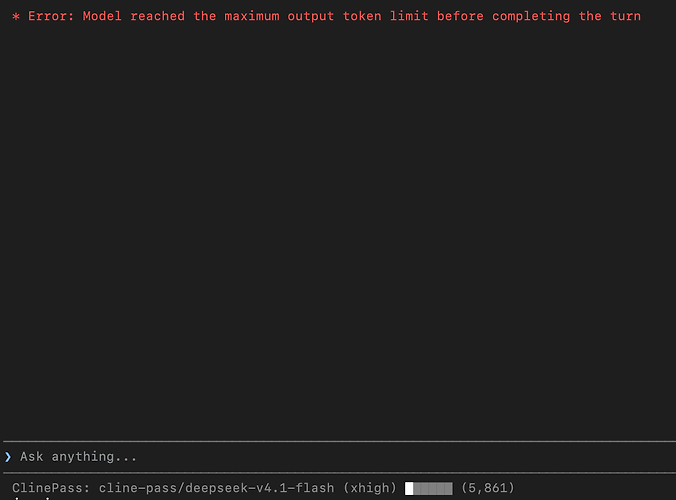Click the 5,861 token count
The width and height of the screenshot is (676, 500).
(x=488, y=488)
